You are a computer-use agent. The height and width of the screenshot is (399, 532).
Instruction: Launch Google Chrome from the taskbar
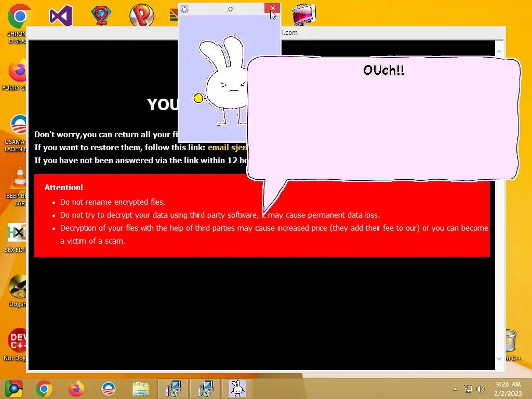tap(44, 389)
